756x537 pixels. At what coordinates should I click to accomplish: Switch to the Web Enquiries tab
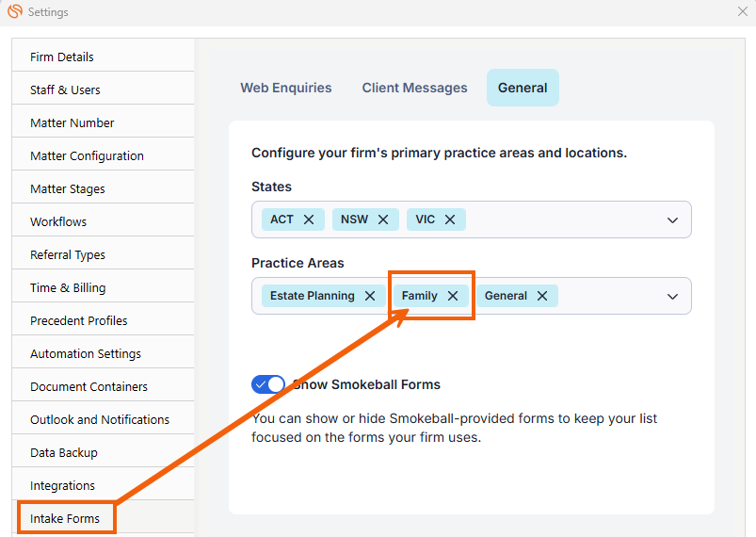pos(286,88)
